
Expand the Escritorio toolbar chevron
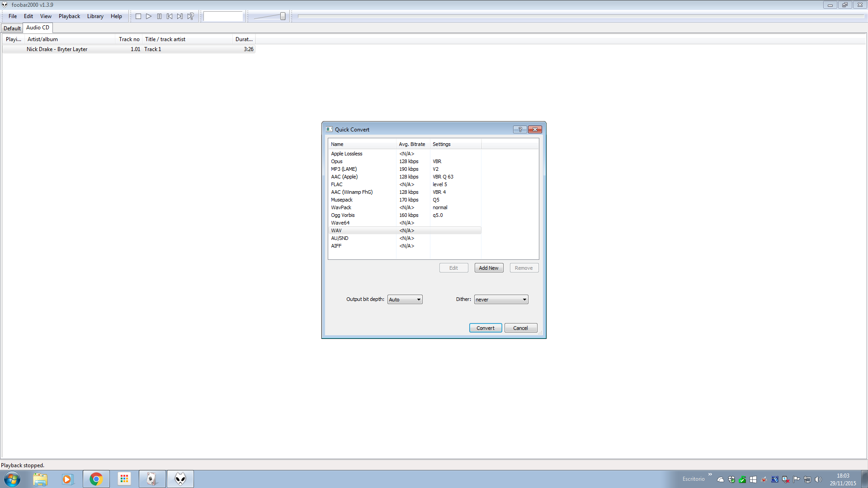point(710,474)
